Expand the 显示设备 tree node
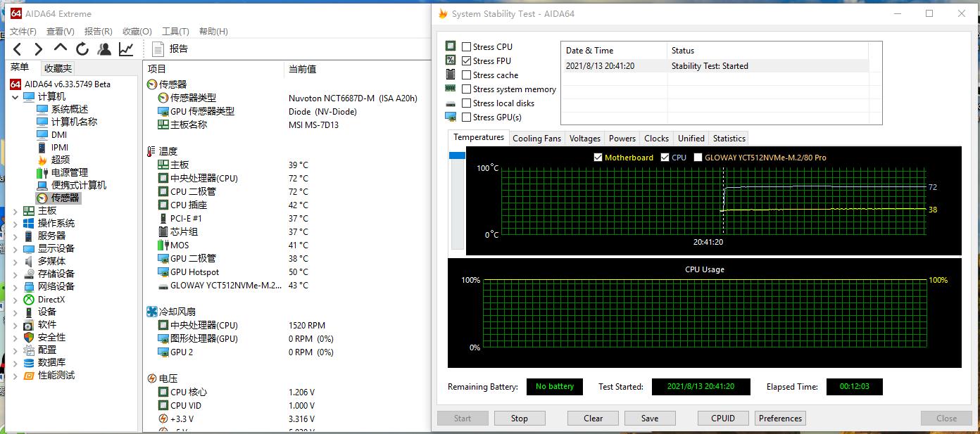Viewport: 980px width, 434px height. point(15,249)
